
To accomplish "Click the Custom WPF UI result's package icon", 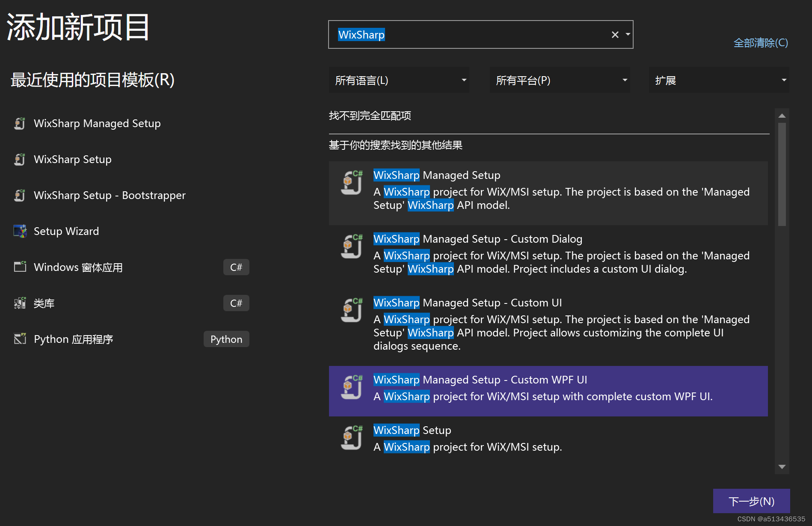I will [x=351, y=386].
